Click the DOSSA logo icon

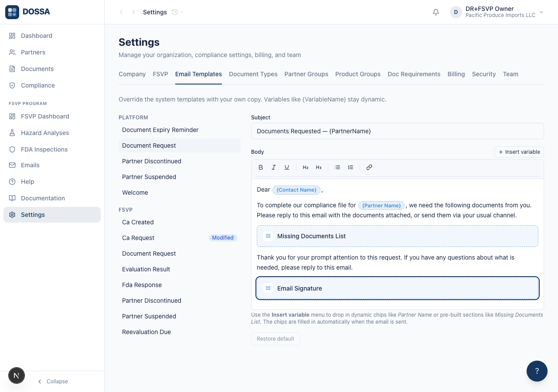(12, 12)
